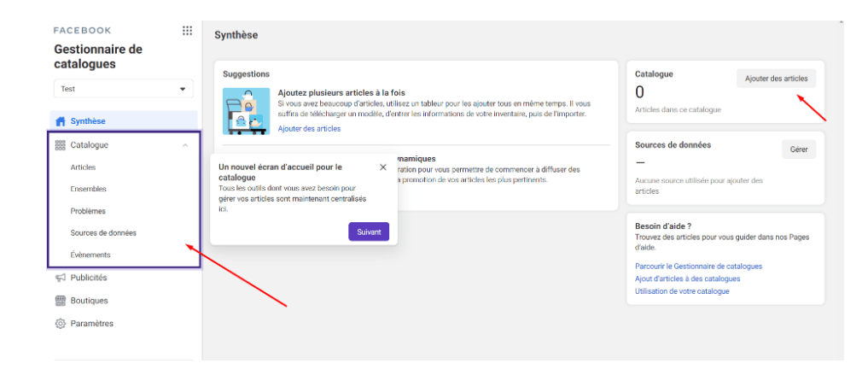
Task: Go to Problèmes in the sidebar
Action: [x=88, y=211]
